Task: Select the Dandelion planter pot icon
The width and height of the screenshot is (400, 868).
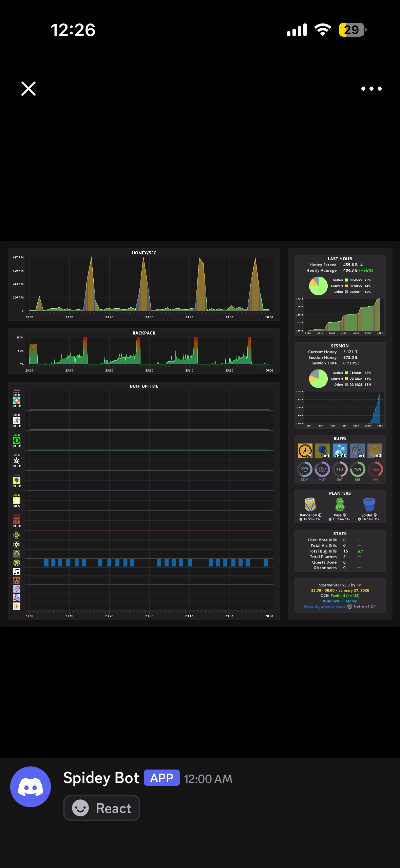Action: pos(310,505)
